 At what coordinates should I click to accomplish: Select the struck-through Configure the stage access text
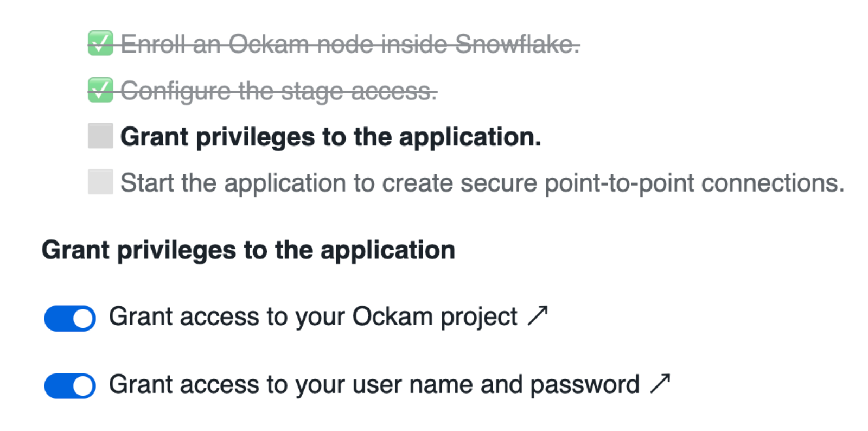pos(278,91)
